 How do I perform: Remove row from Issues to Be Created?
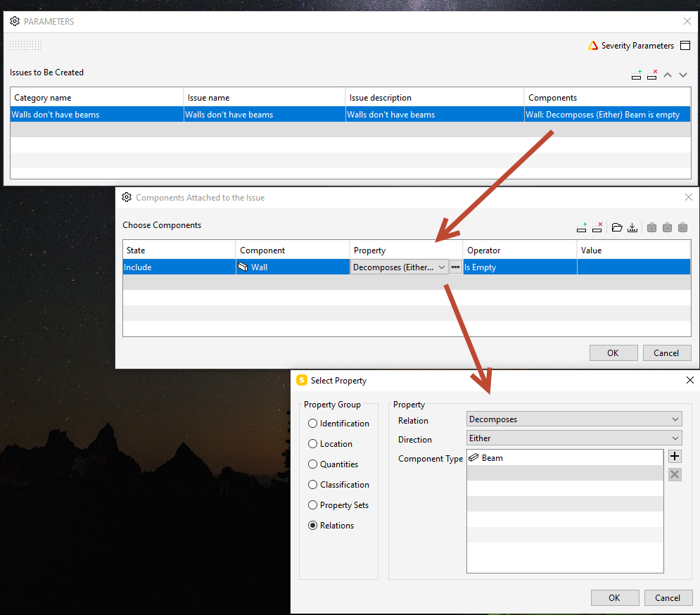[x=652, y=75]
